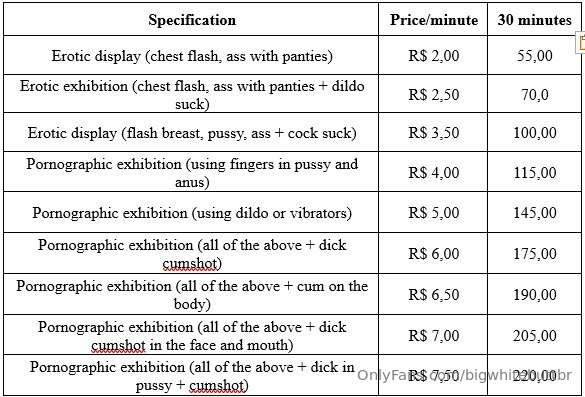
Task: Click the R$ 3,50 price cell
Action: pos(433,132)
